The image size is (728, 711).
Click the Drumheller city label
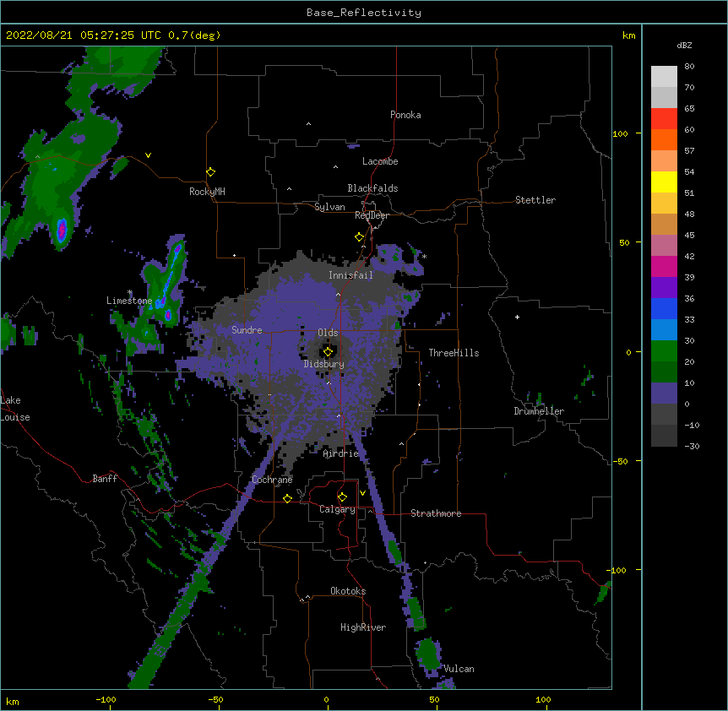click(x=539, y=411)
